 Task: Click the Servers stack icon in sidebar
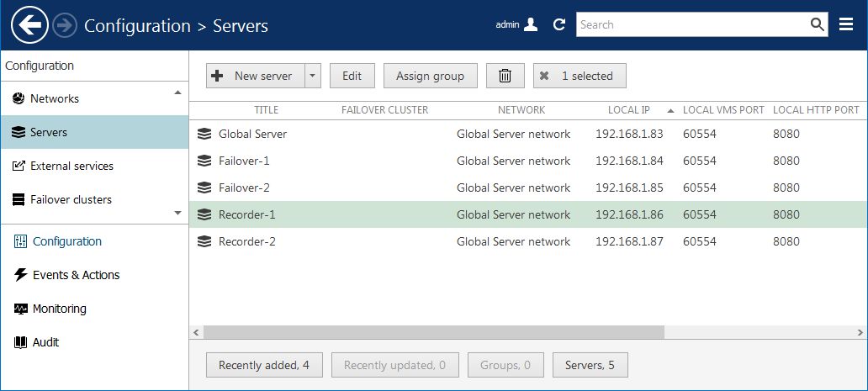(x=19, y=132)
